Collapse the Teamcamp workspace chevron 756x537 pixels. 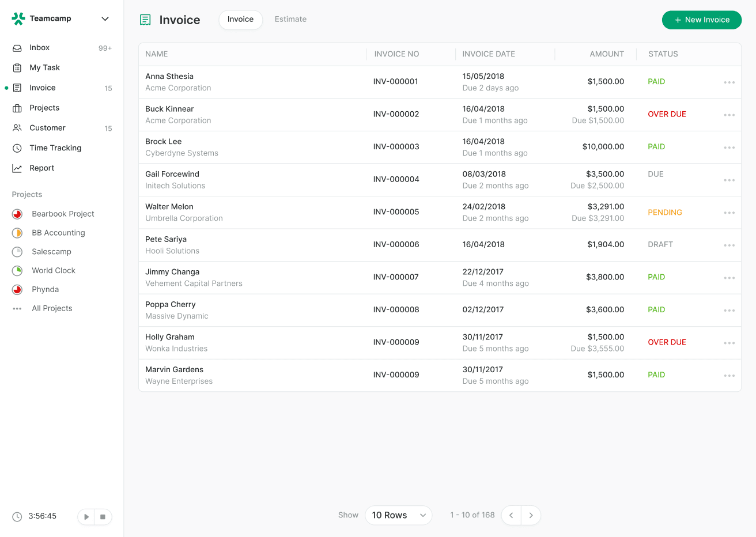click(105, 18)
